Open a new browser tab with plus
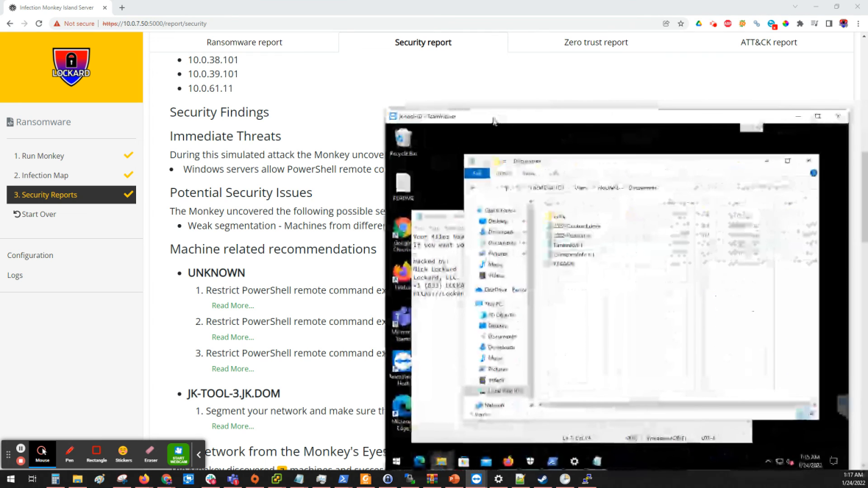The width and height of the screenshot is (868, 488). 122,8
